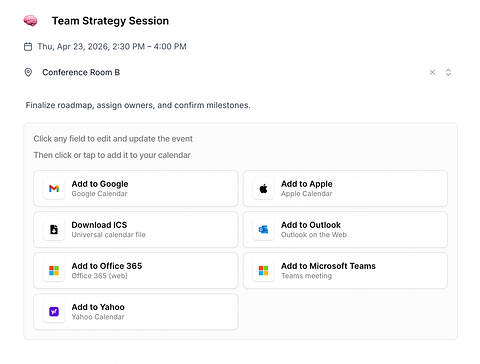Click the 'Then click or tap to add' text
Image resolution: width=480 pixels, height=364 pixels.
[x=112, y=155]
